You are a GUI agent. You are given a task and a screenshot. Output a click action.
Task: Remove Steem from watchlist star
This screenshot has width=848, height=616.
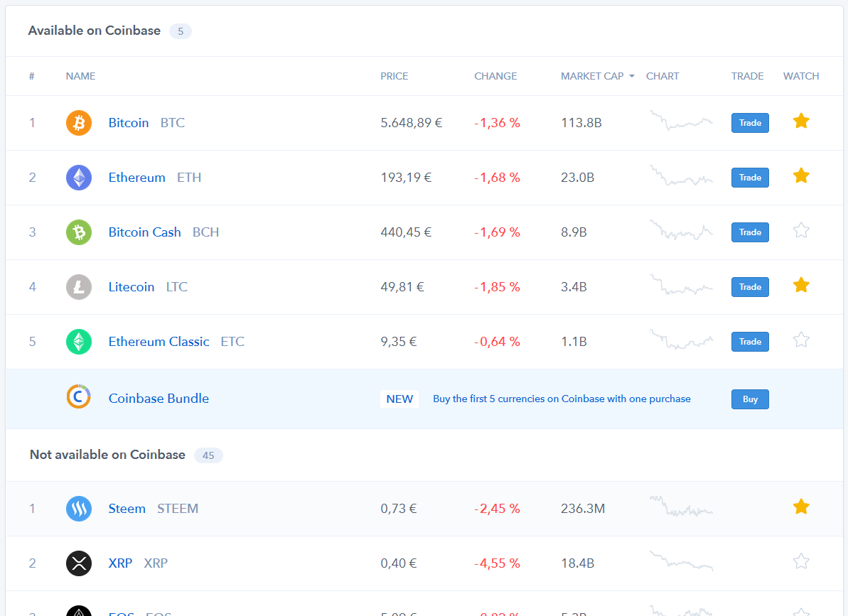(801, 507)
